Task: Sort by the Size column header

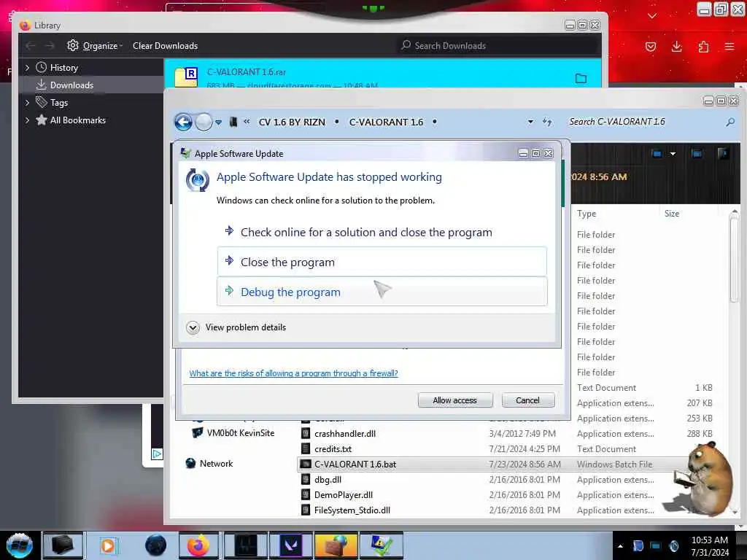Action: click(672, 214)
